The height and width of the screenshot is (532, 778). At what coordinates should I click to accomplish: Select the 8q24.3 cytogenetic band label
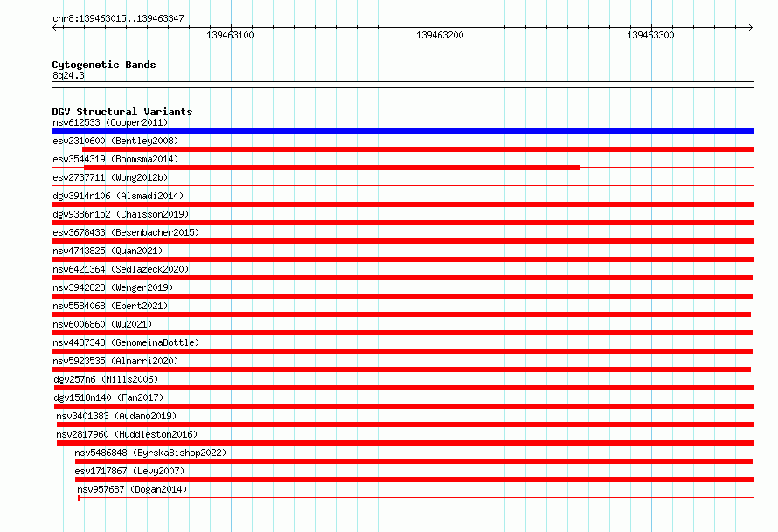68,75
